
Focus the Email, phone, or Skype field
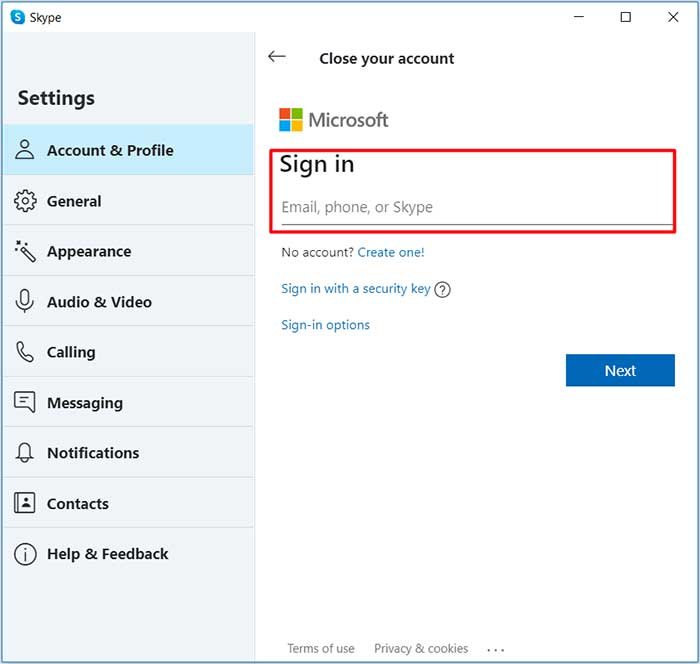click(x=477, y=208)
